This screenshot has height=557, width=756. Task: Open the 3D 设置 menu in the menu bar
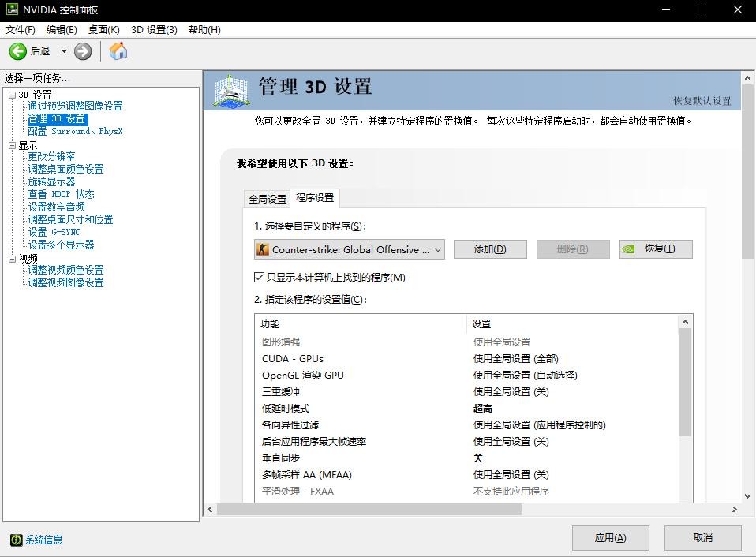pos(154,30)
